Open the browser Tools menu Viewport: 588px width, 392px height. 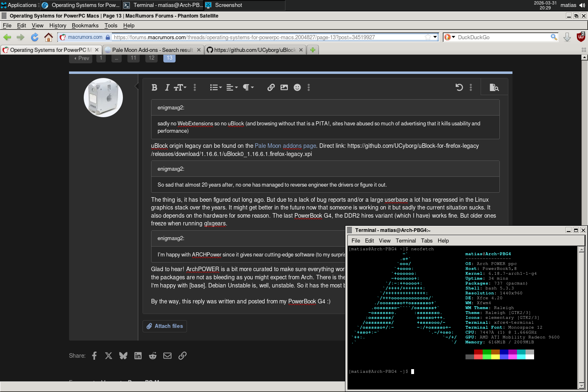point(111,25)
